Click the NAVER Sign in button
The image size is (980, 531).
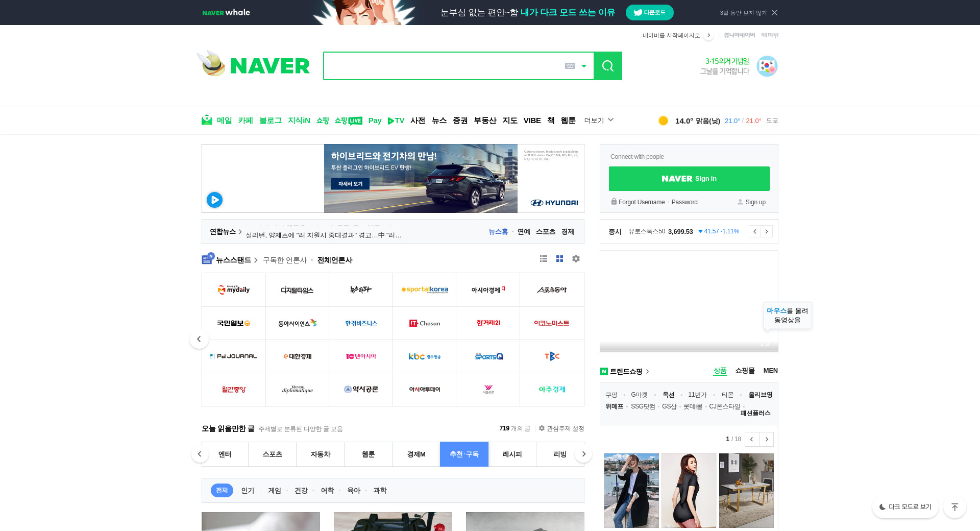tap(689, 179)
